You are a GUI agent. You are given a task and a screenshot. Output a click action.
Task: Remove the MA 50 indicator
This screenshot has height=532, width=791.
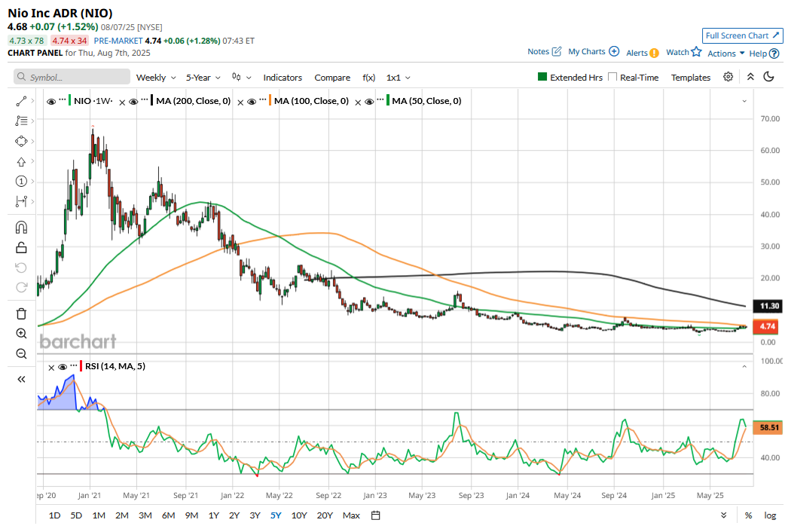click(358, 102)
